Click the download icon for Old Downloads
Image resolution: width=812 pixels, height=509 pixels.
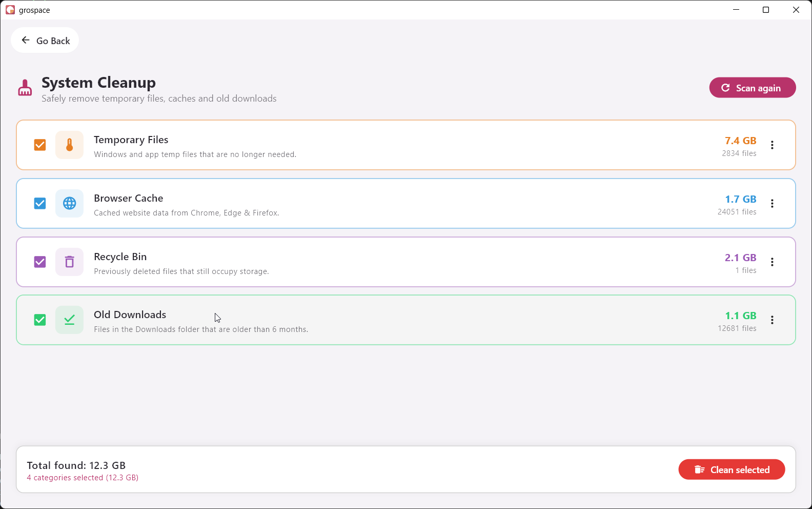[x=69, y=320]
